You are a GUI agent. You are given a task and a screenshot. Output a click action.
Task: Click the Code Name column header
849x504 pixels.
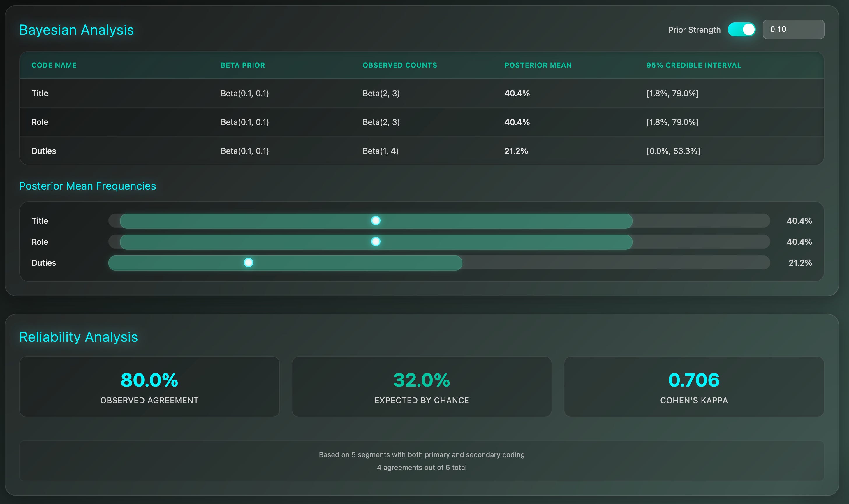pos(54,65)
